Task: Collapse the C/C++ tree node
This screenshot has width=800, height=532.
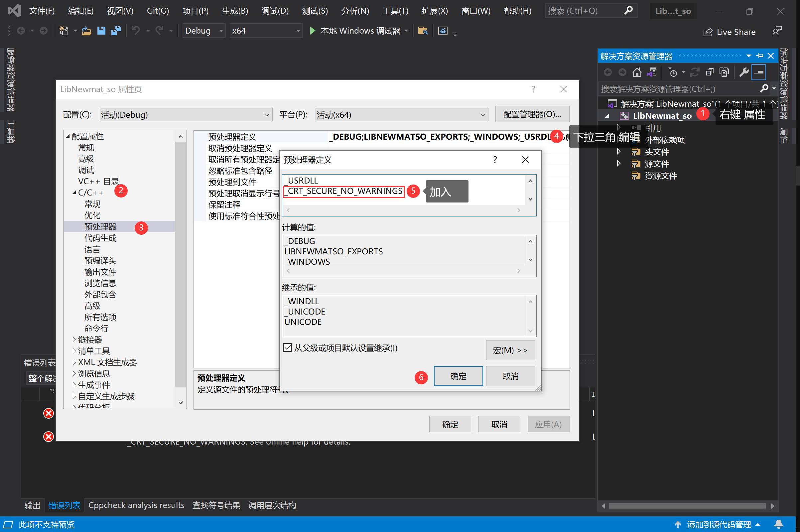Action: point(74,193)
